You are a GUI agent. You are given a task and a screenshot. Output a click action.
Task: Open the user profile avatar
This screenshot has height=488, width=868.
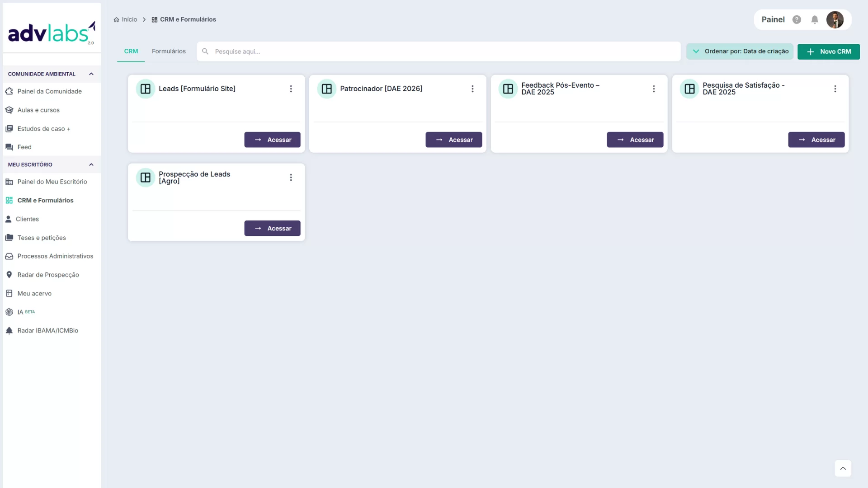click(x=835, y=19)
